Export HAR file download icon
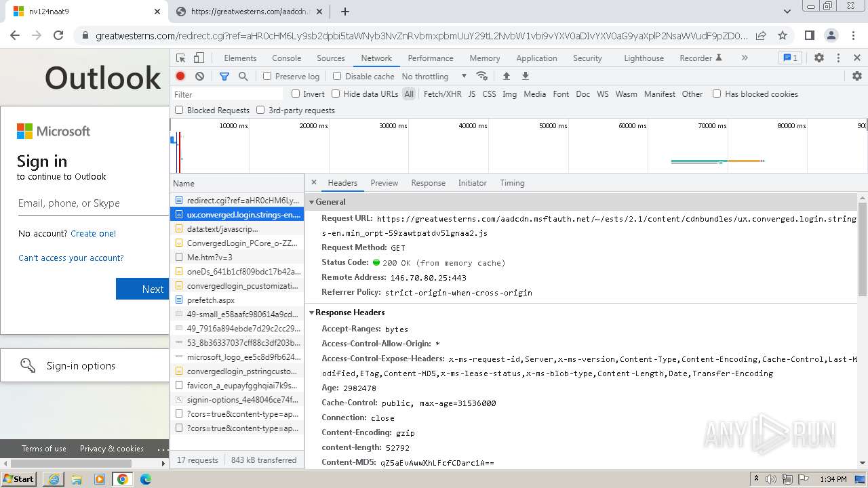This screenshot has height=488, width=868. point(525,77)
